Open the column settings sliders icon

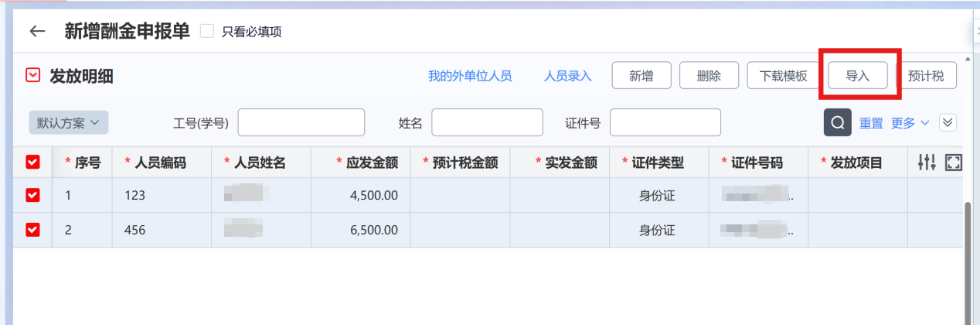pyautogui.click(x=927, y=162)
